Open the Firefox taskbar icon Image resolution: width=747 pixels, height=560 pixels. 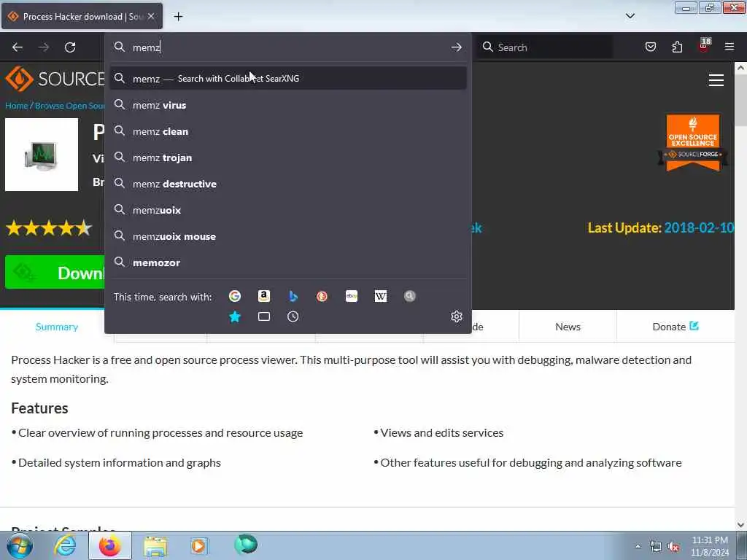pos(110,545)
